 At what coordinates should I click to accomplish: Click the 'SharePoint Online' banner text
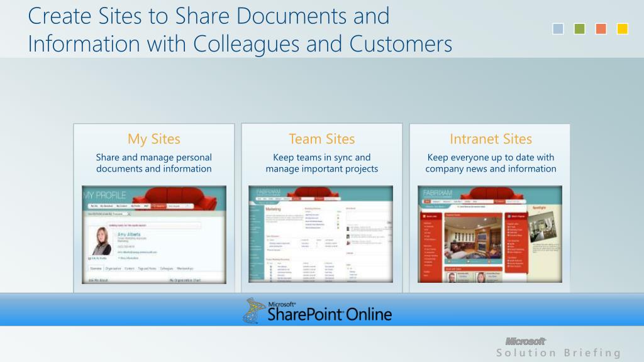click(330, 314)
